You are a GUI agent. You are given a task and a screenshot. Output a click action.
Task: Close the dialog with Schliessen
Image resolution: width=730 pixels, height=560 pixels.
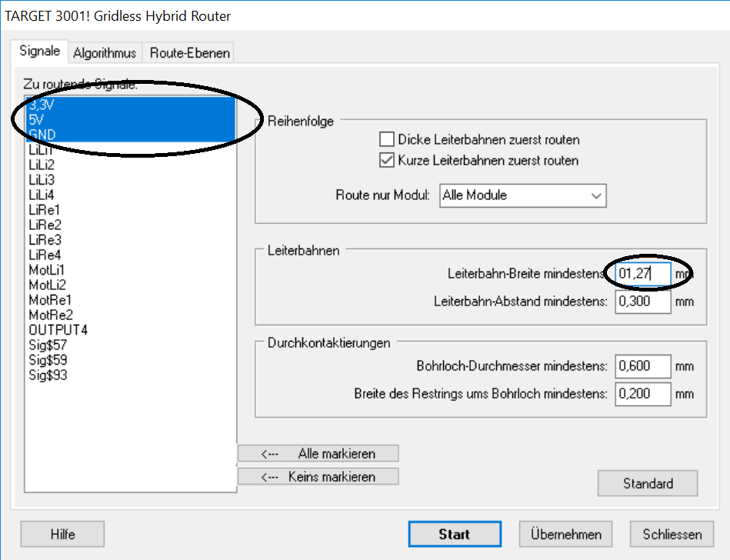672,535
